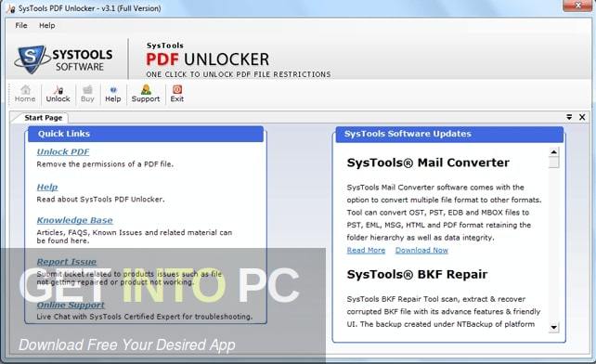The image size is (596, 364).
Task: Click the Exit toolbar icon
Action: pos(176,94)
